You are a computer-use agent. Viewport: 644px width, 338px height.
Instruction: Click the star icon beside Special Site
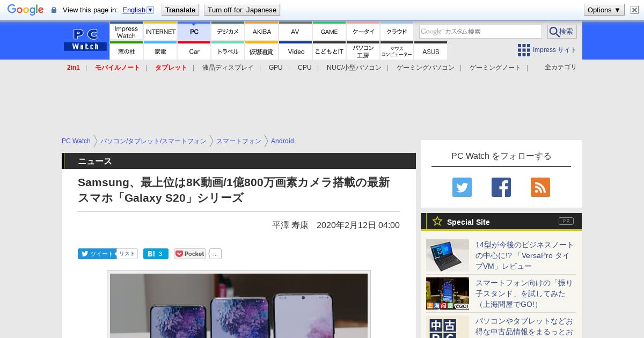coord(437,221)
